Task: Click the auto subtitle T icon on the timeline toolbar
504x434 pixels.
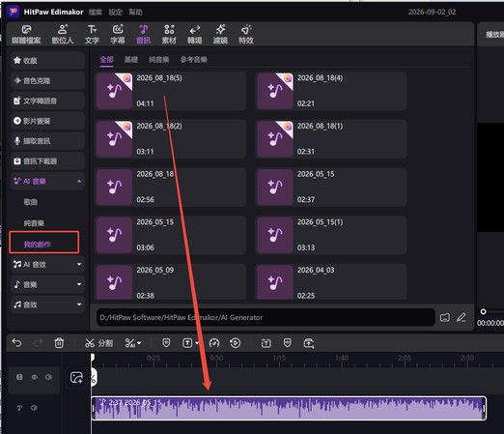Action: point(266,343)
